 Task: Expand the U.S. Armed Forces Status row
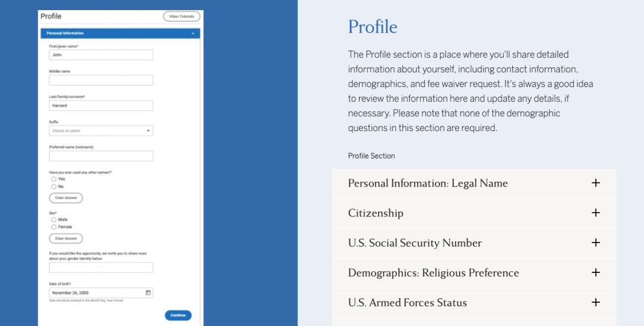click(474, 303)
